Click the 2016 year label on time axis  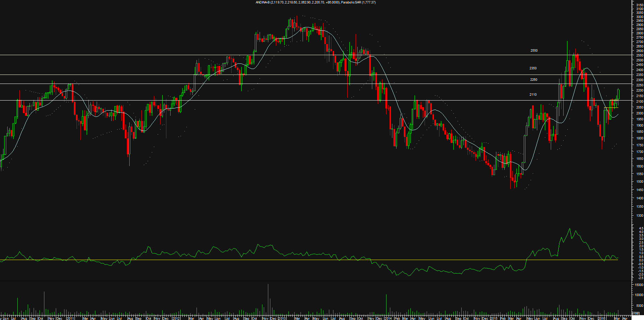click(x=602, y=318)
